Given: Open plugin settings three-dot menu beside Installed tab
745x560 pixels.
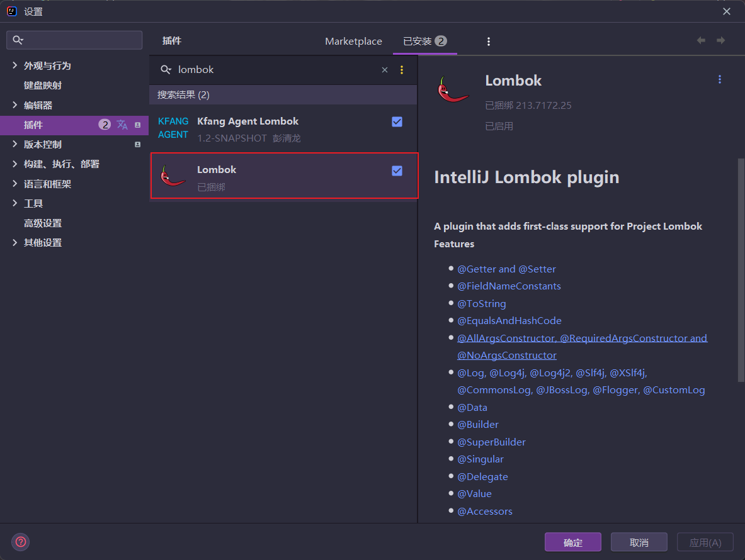Looking at the screenshot, I should [x=489, y=42].
